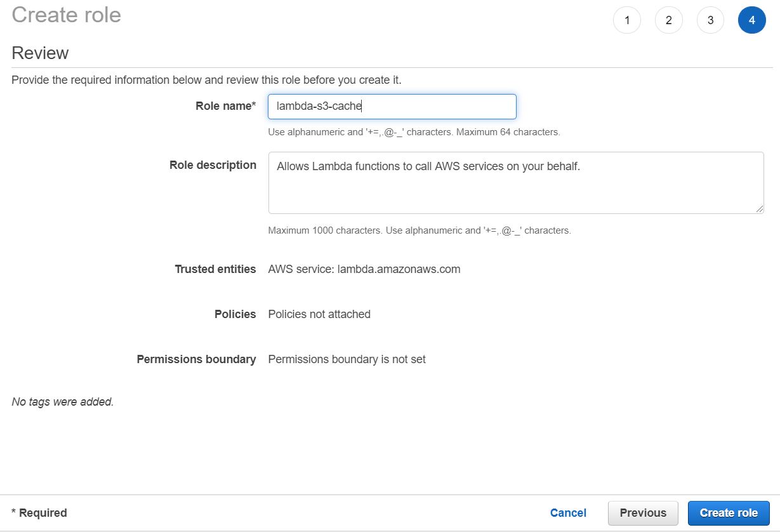Click the Role name label
780x532 pixels.
(x=225, y=107)
